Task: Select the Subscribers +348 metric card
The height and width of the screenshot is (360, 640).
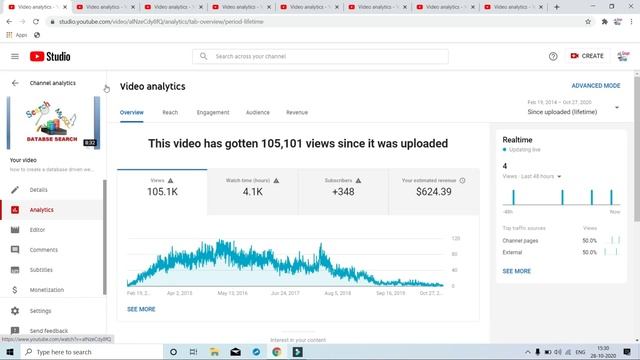Action: click(343, 192)
